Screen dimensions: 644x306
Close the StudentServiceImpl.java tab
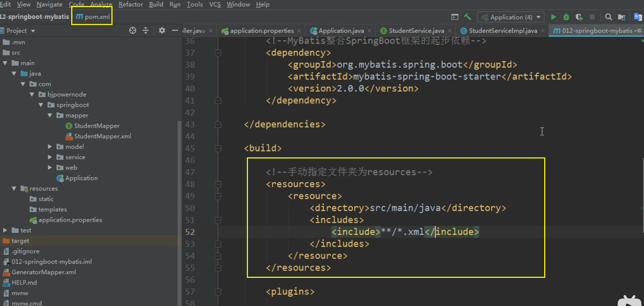(x=542, y=31)
